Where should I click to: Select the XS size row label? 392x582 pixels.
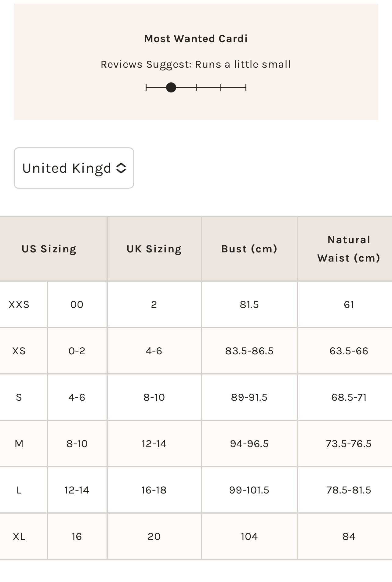tap(19, 351)
